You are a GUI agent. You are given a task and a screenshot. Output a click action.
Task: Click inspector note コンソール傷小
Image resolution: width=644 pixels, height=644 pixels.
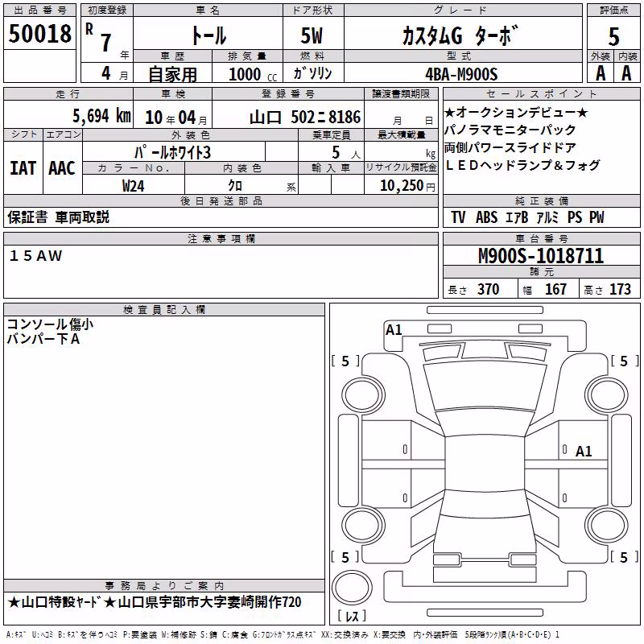[x=50, y=324]
